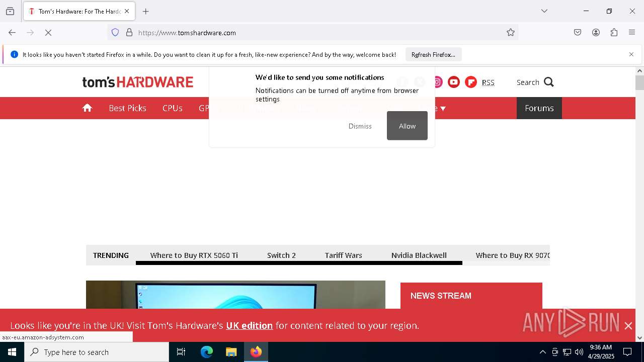Show hidden system tray icons
The height and width of the screenshot is (362, 644).
[542, 352]
